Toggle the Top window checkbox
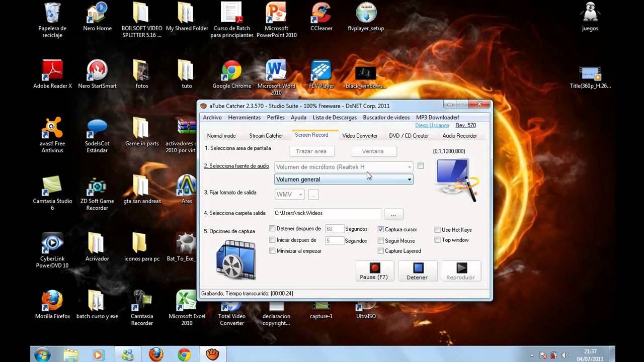Image resolution: width=644 pixels, height=362 pixels. (437, 240)
